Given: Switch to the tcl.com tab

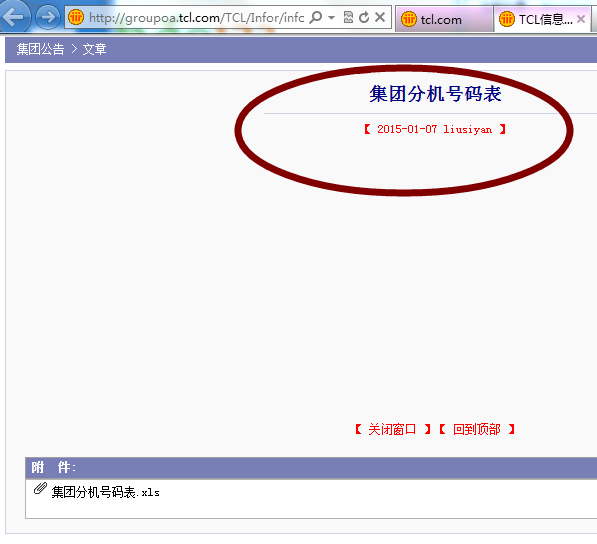Looking at the screenshot, I should [444, 19].
